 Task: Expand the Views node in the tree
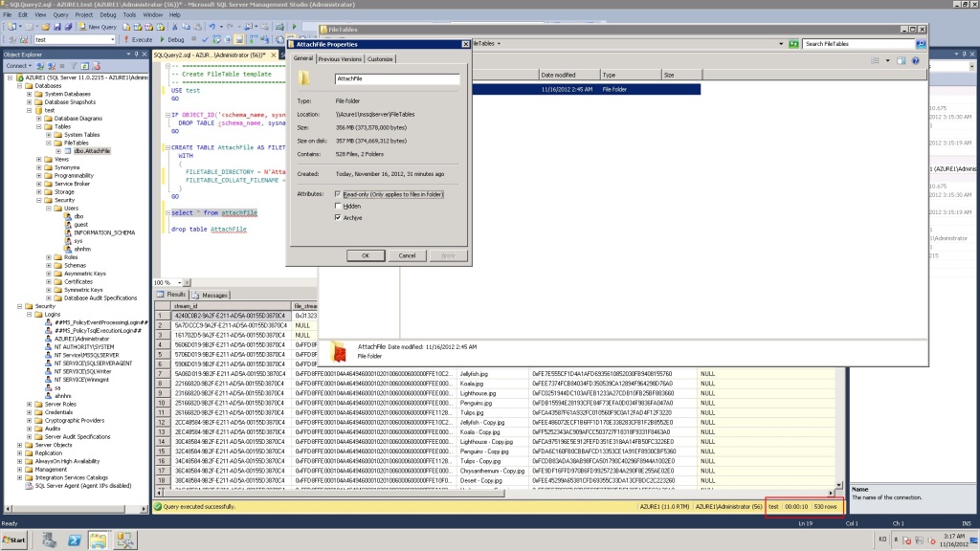(39, 160)
